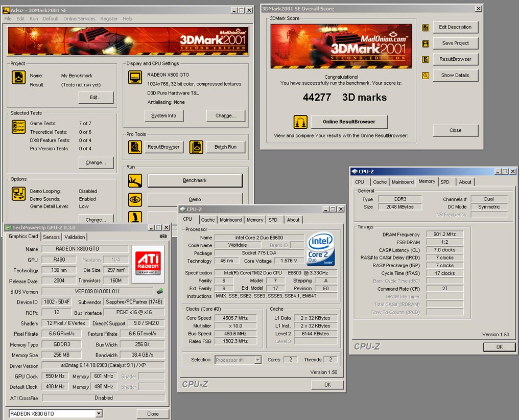Click the GPU-Z title bar icon
The height and width of the screenshot is (420, 519).
click(x=9, y=227)
